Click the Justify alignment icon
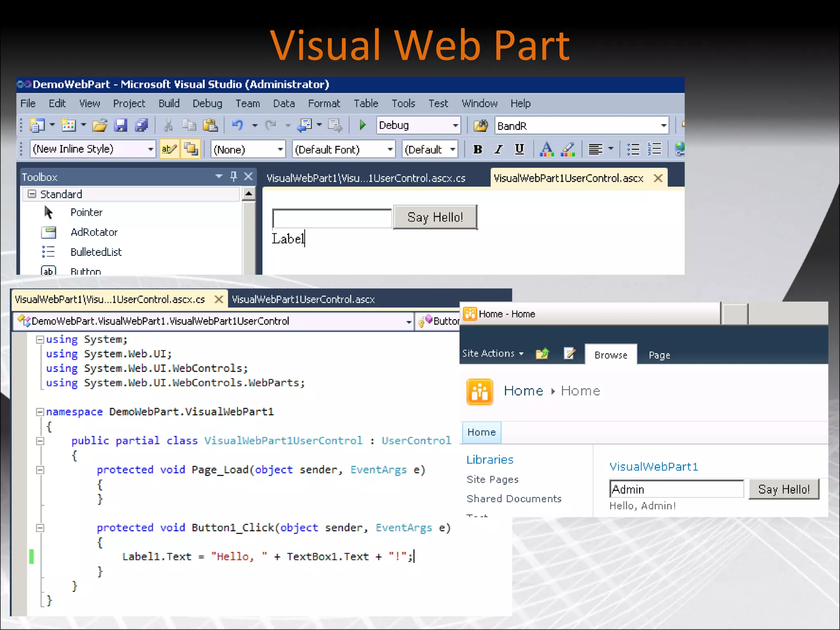This screenshot has height=630, width=840. pyautogui.click(x=595, y=149)
